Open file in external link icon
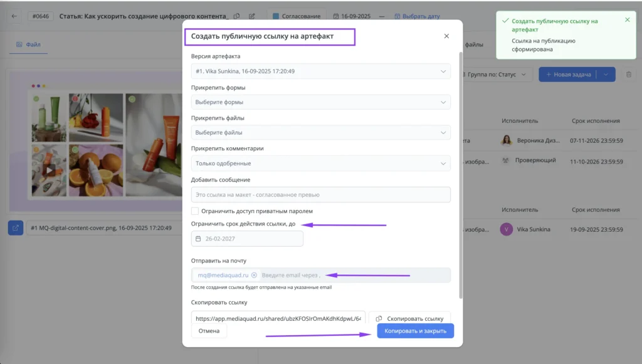The width and height of the screenshot is (642, 364). (x=16, y=228)
